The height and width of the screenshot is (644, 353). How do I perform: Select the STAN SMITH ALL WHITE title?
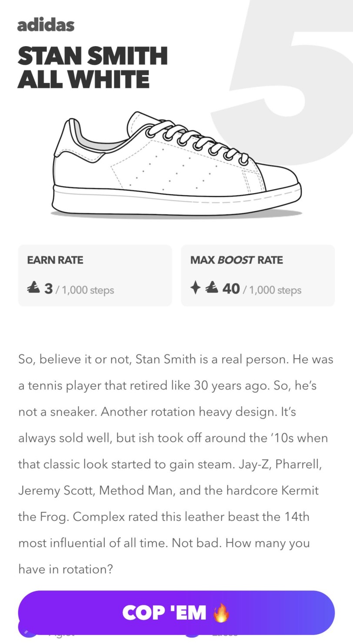point(92,67)
